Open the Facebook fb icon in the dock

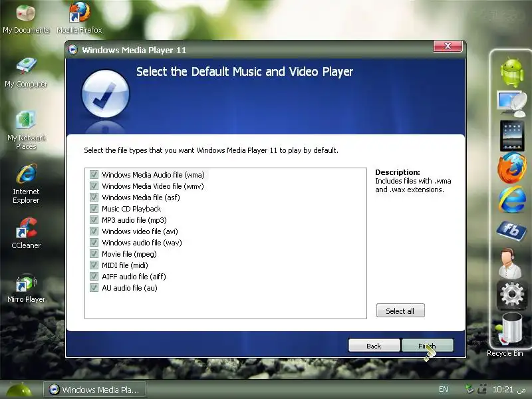(x=511, y=231)
